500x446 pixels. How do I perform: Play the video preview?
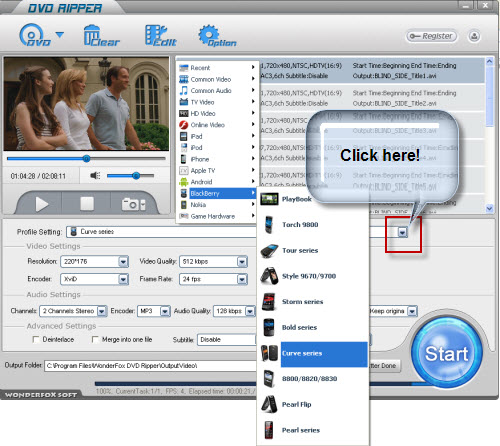pyautogui.click(x=42, y=204)
